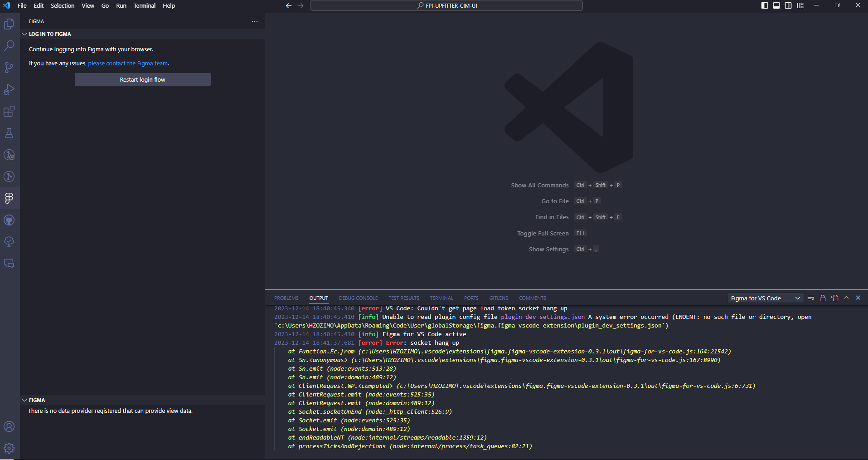Maximize the bottom panel size
The width and height of the screenshot is (868, 460).
pyautogui.click(x=846, y=298)
